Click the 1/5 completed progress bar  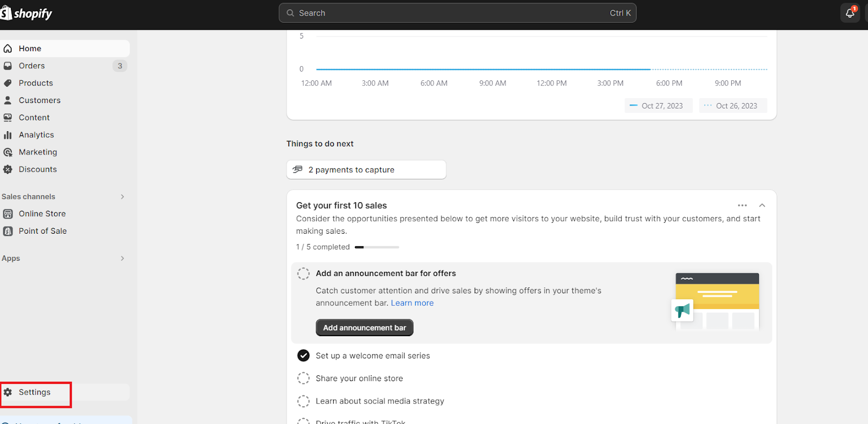point(376,247)
